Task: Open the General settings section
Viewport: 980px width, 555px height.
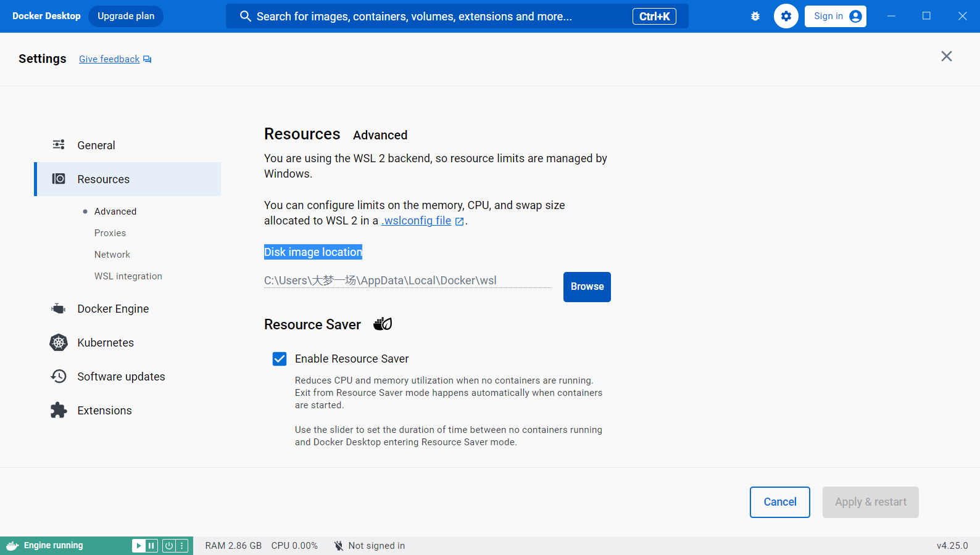Action: pos(96,146)
